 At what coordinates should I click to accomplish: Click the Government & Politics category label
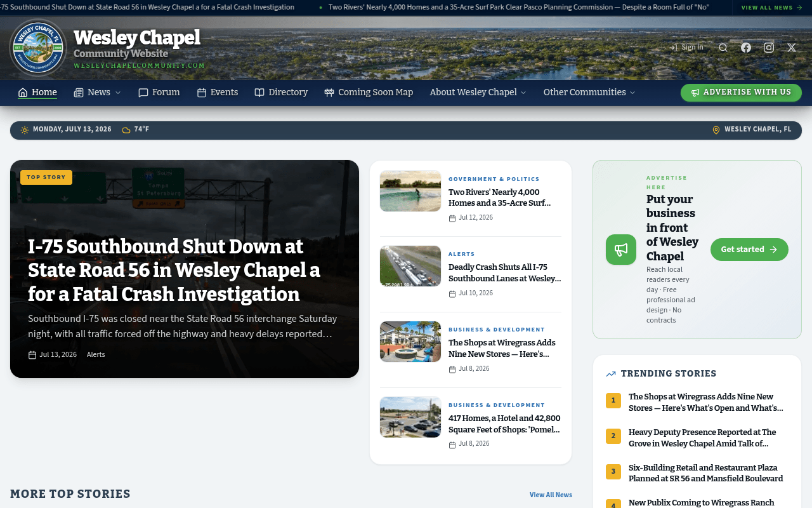click(x=494, y=179)
